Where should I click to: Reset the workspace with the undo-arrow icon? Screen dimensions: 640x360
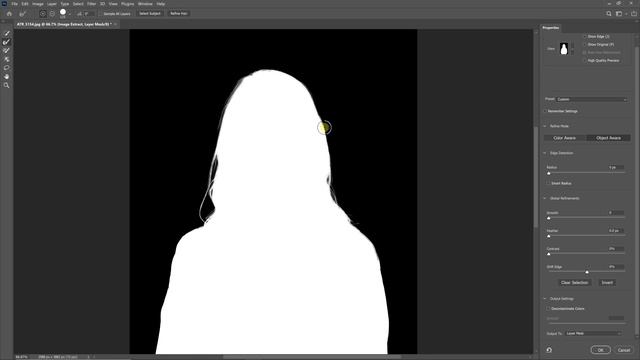tap(549, 350)
